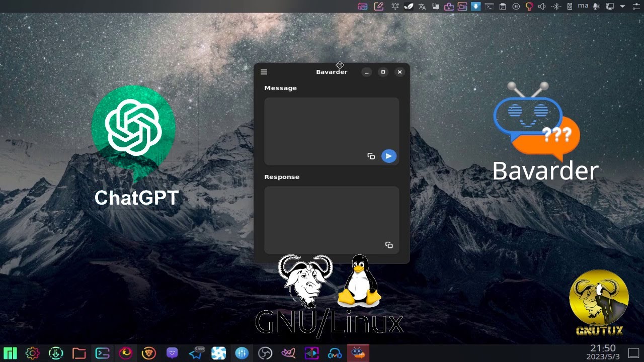Open the blue pinwheel app in taskbar
The image size is (644, 362).
tap(219, 353)
